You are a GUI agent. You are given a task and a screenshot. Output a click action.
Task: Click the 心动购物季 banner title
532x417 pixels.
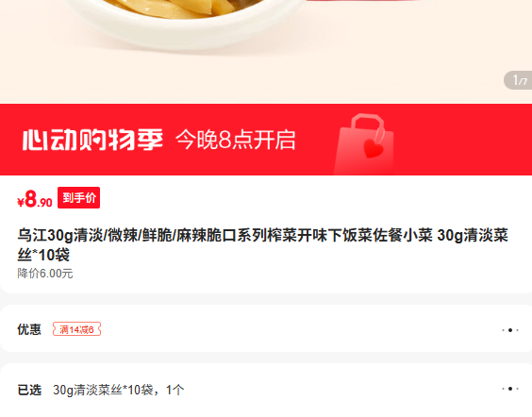(92, 140)
